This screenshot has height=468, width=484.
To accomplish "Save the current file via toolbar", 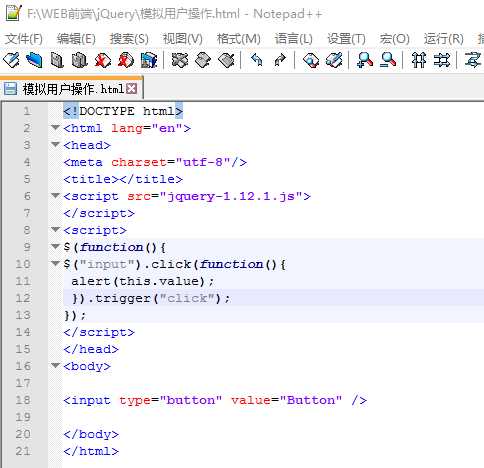I will (57, 60).
